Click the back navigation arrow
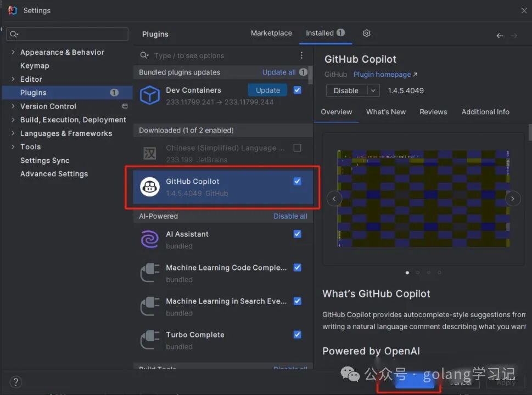 [x=500, y=36]
